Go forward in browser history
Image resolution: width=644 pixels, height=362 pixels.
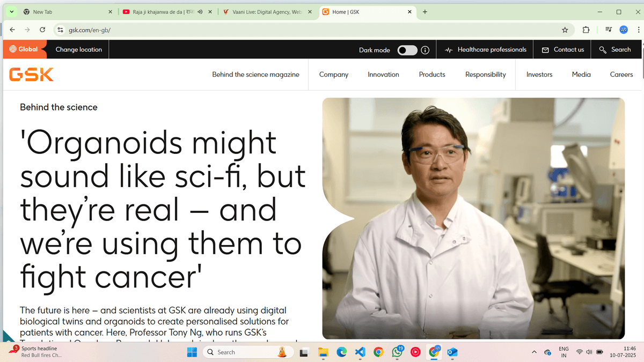click(27, 30)
